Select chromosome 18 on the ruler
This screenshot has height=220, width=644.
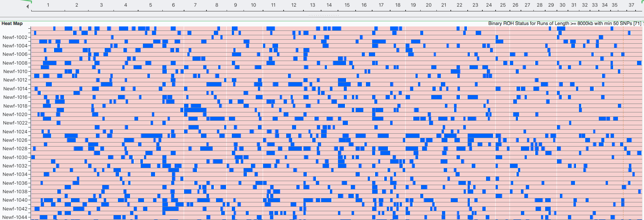[x=398, y=5]
